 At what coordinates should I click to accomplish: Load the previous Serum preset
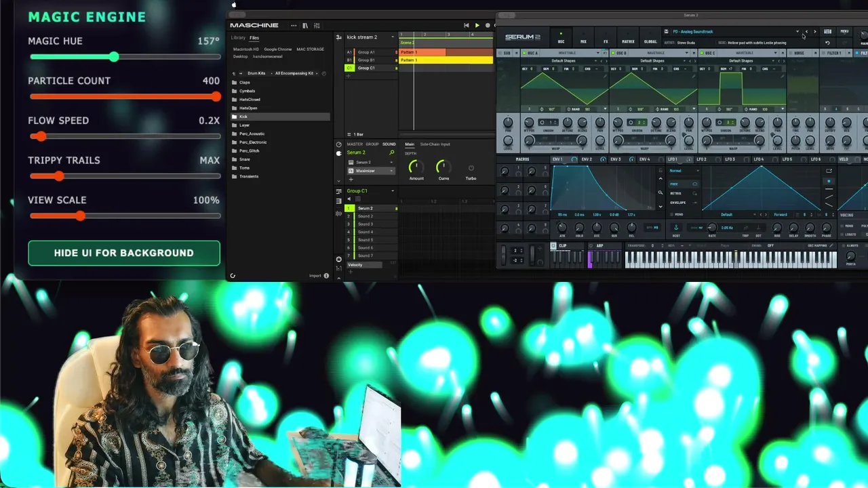[806, 32]
